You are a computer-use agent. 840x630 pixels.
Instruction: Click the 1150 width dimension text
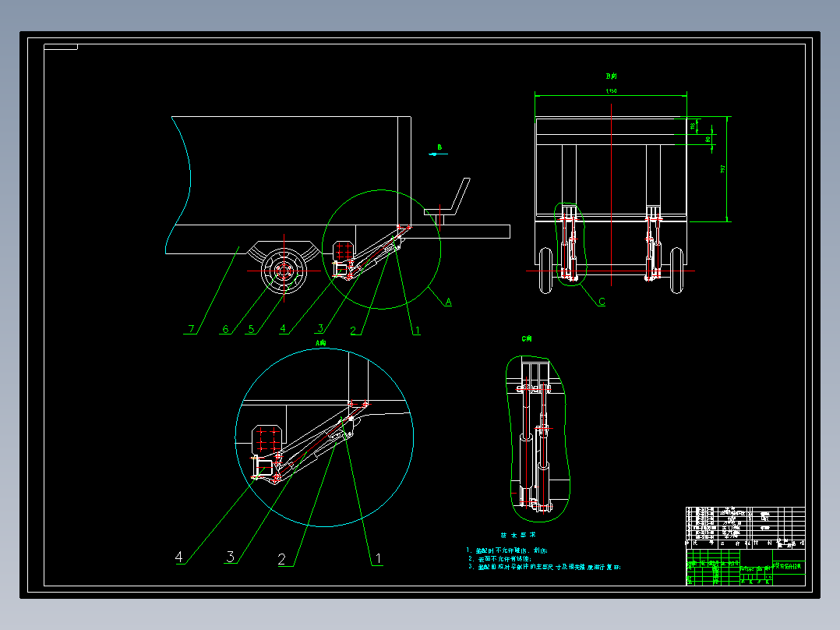[x=611, y=91]
